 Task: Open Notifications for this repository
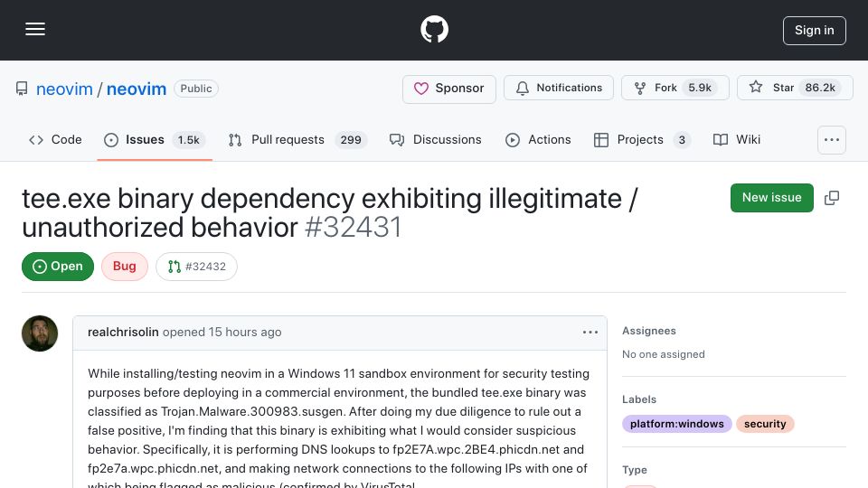559,88
